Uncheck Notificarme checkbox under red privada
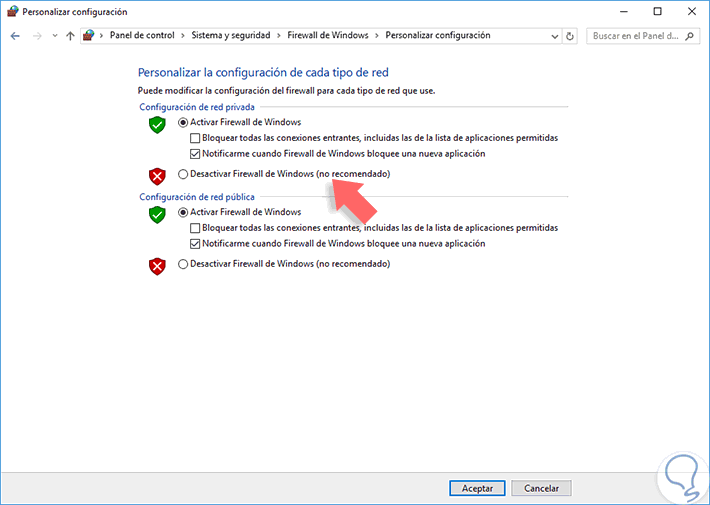Image resolution: width=710 pixels, height=505 pixels. [x=195, y=154]
